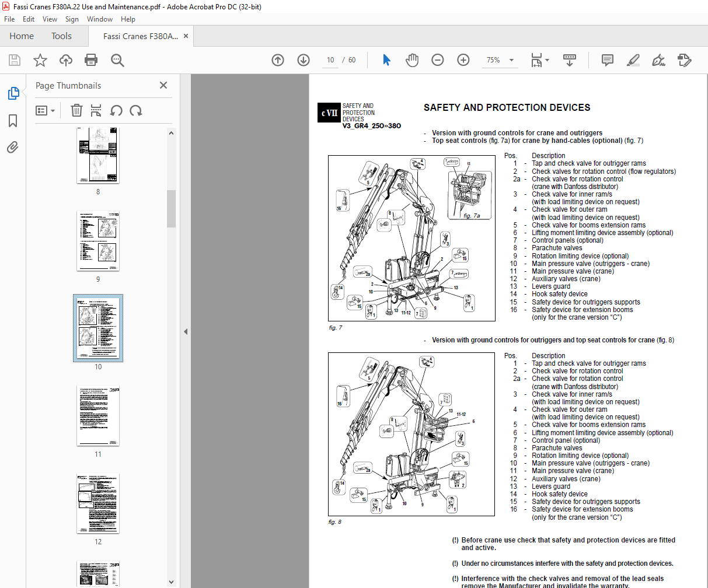Close the Page Thumbnails panel

(x=163, y=85)
